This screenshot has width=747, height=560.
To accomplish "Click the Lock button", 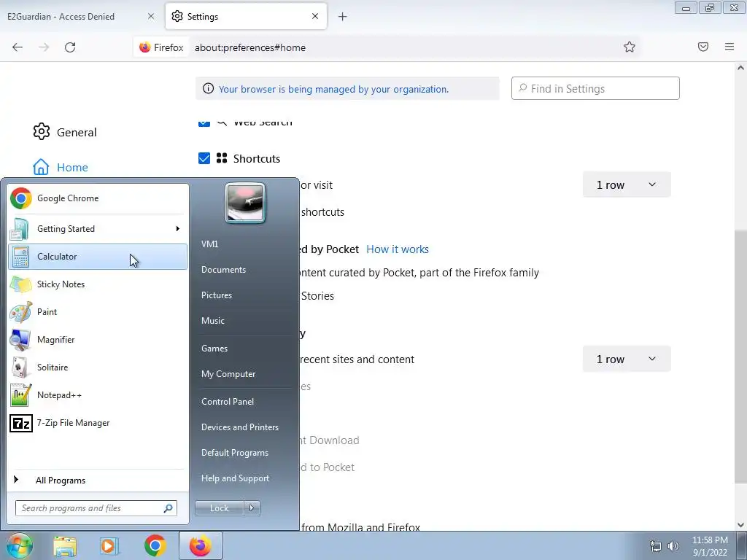I will coord(219,508).
